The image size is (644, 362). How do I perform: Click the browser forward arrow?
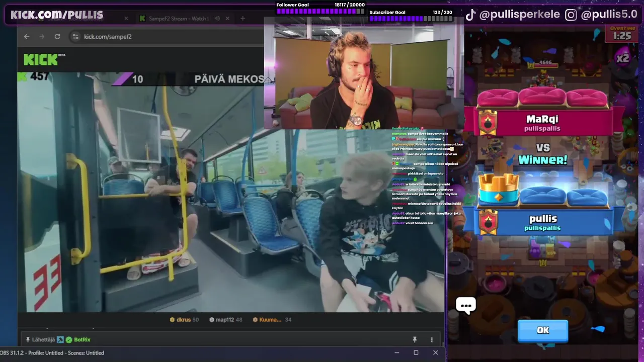point(42,37)
